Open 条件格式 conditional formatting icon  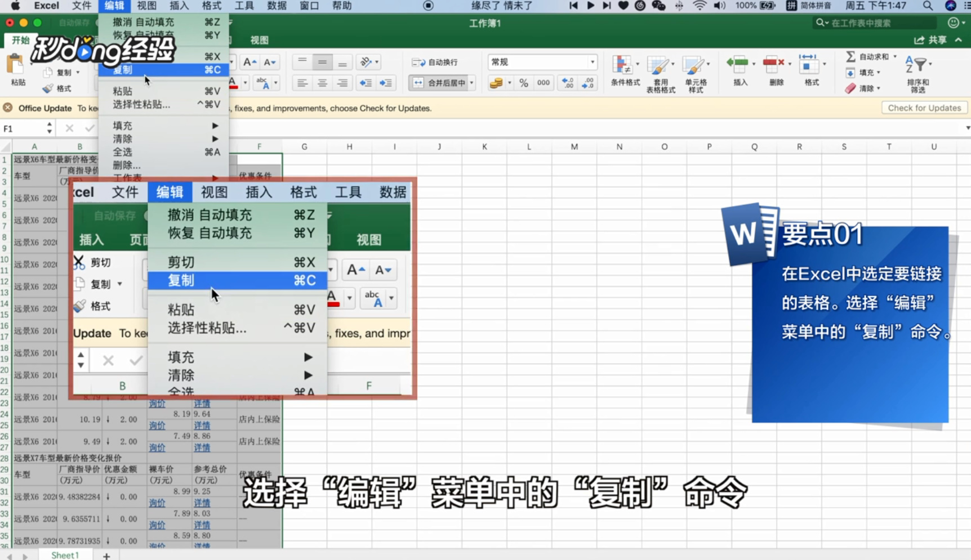[x=622, y=65]
